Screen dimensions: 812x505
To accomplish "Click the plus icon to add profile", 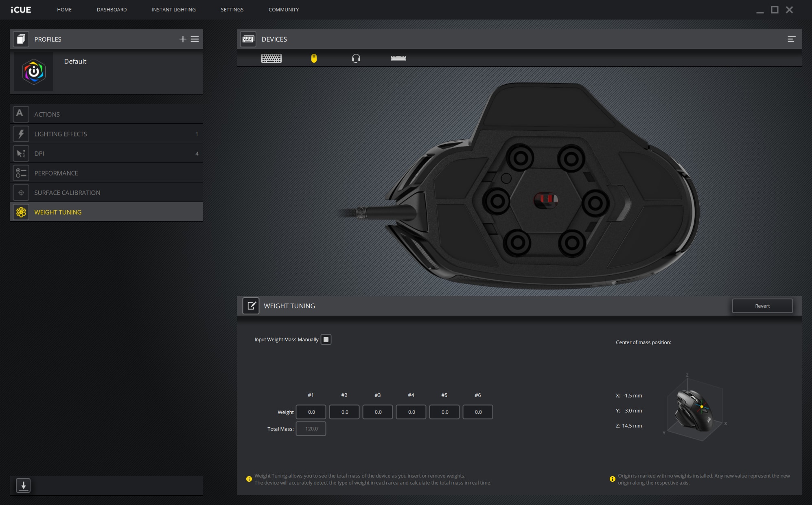I will [183, 39].
